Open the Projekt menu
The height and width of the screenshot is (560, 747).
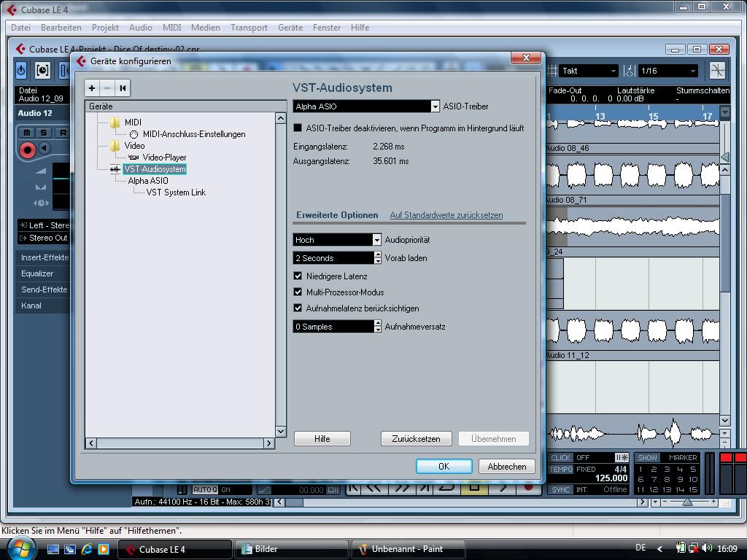[x=105, y=28]
